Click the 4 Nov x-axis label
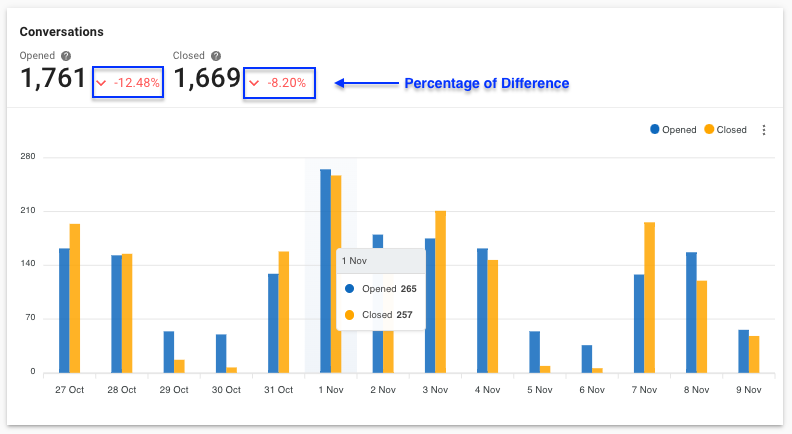Screen dimensions: 792x434 pyautogui.click(x=487, y=390)
